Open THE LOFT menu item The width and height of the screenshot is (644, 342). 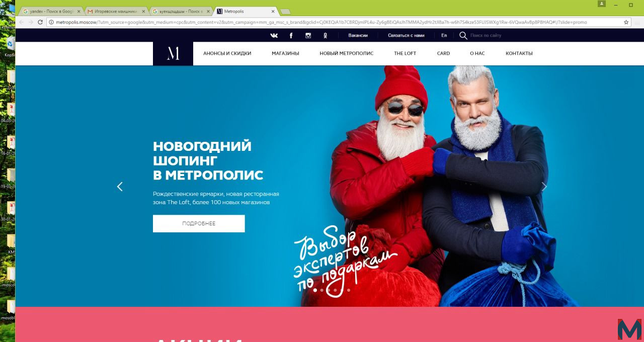tap(405, 53)
